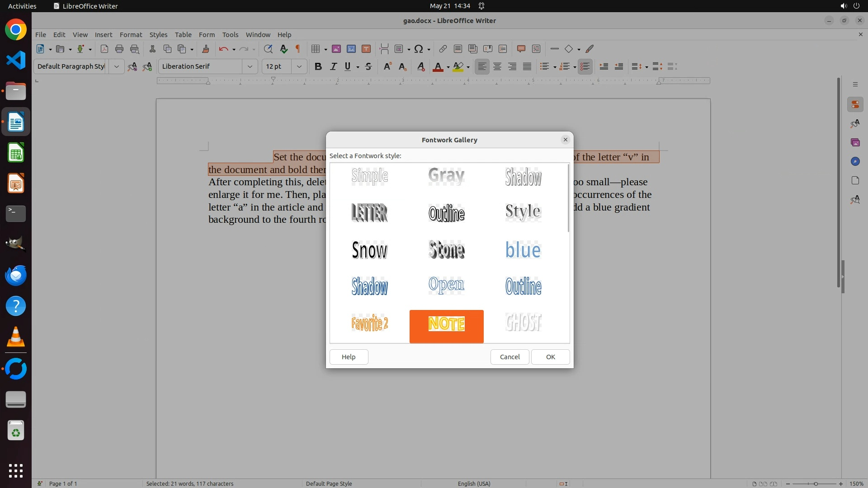Viewport: 868px width, 488px height.
Task: Click the zoom slider in status bar
Action: (x=816, y=483)
